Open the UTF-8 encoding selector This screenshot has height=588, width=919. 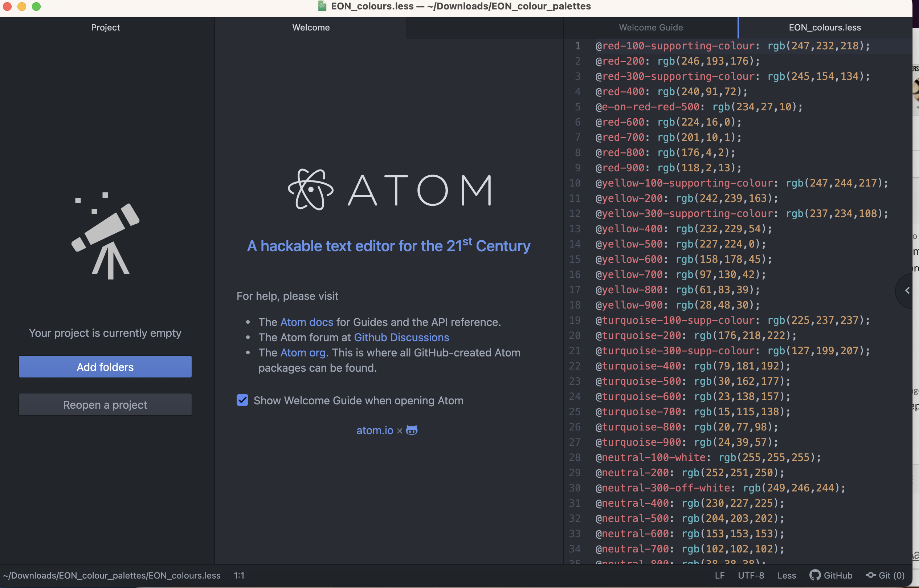(751, 575)
